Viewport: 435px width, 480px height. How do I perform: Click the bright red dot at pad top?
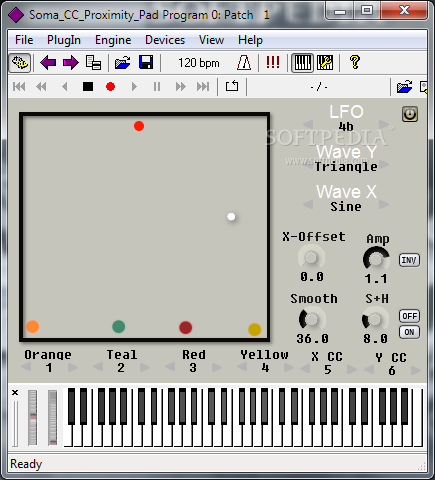point(139,126)
